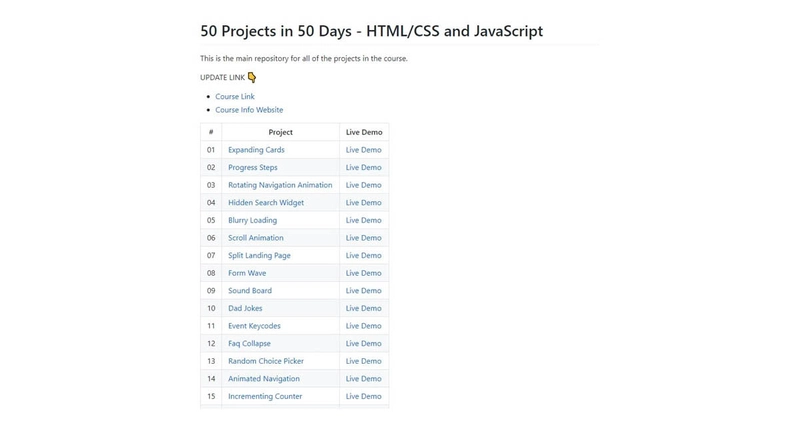Open the Blurry Loading project link
800x423 pixels.
252,220
